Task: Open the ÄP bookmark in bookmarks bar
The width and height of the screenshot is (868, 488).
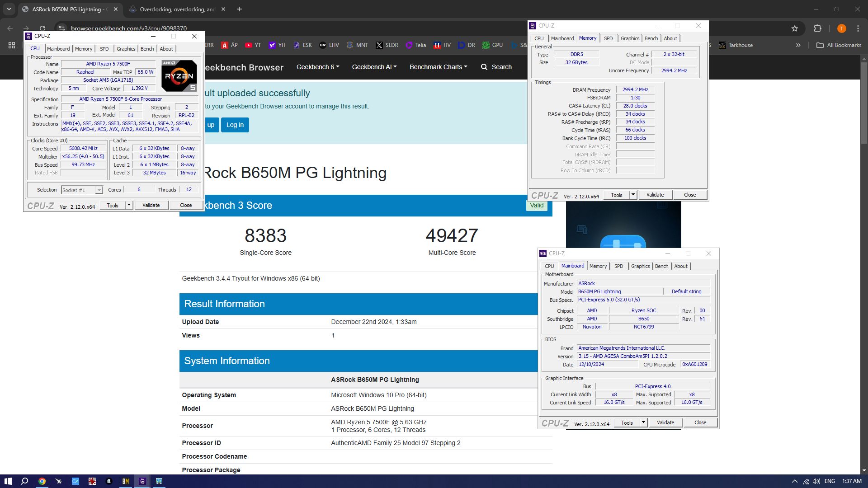Action: 229,45
